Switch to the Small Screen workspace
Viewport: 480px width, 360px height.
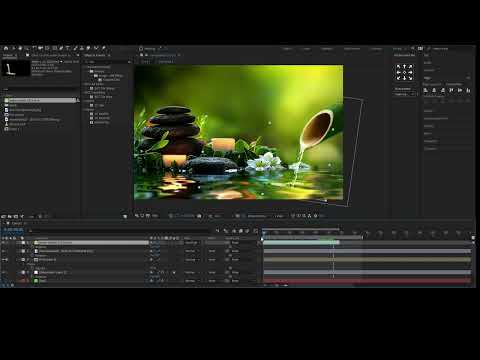pyautogui.click(x=352, y=49)
